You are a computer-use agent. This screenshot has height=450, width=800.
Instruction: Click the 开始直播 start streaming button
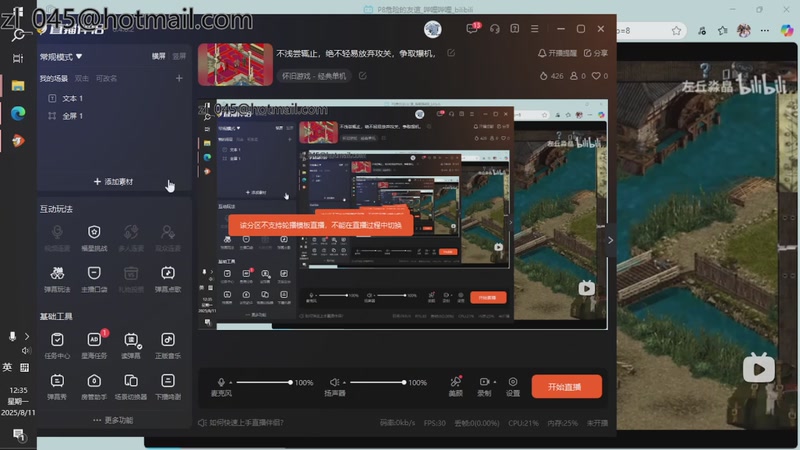[566, 387]
